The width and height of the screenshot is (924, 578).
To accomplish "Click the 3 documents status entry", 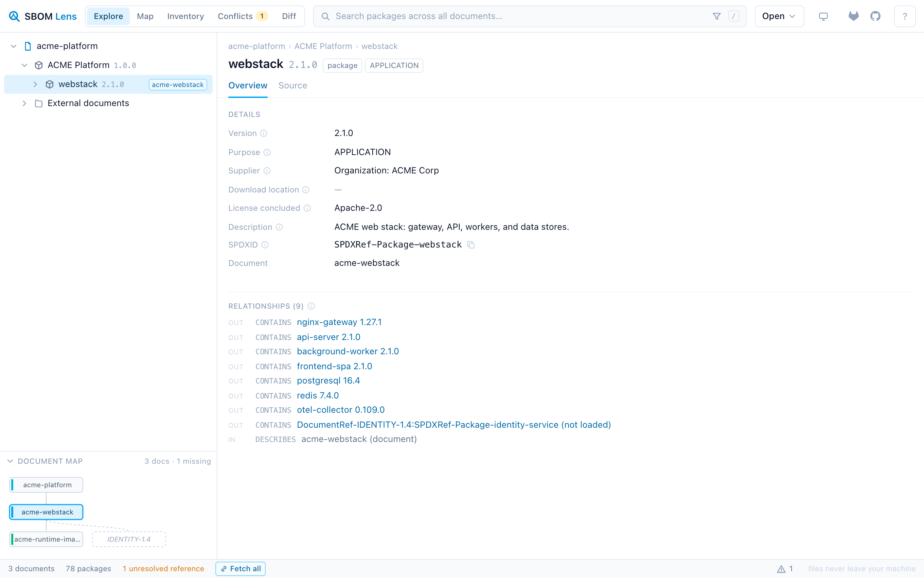I will [x=31, y=569].
